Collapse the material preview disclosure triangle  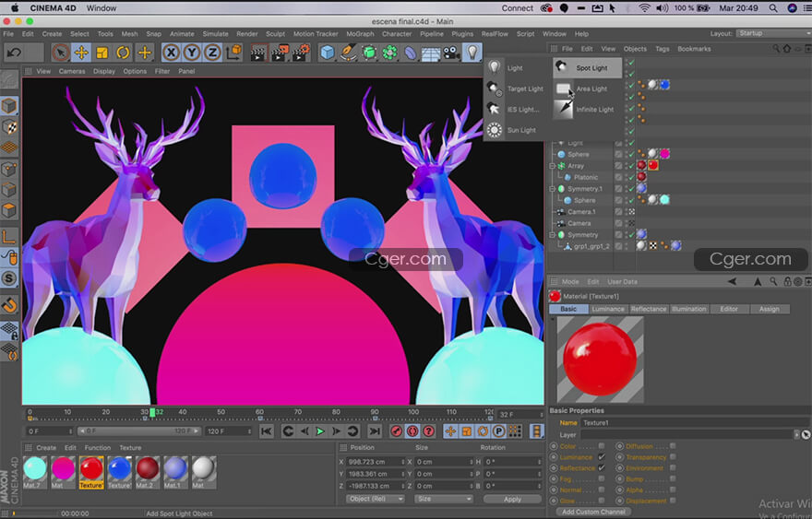(552, 319)
